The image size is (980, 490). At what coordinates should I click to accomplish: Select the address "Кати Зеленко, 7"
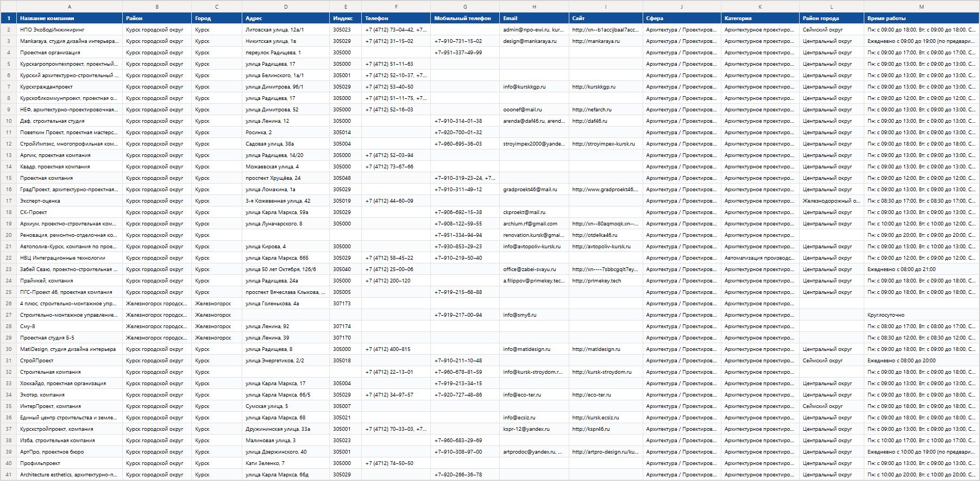[x=286, y=463]
